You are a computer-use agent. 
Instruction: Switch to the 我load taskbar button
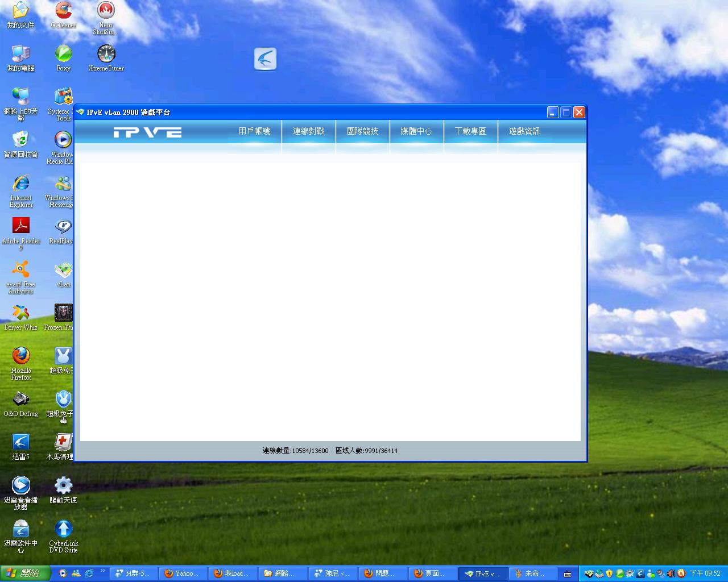(233, 573)
